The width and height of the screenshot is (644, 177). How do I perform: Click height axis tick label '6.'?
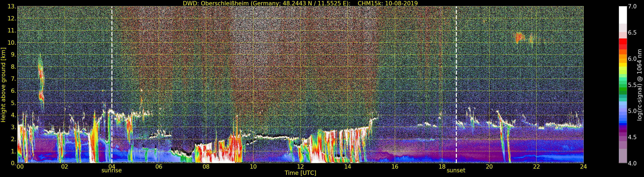[x=13, y=91]
